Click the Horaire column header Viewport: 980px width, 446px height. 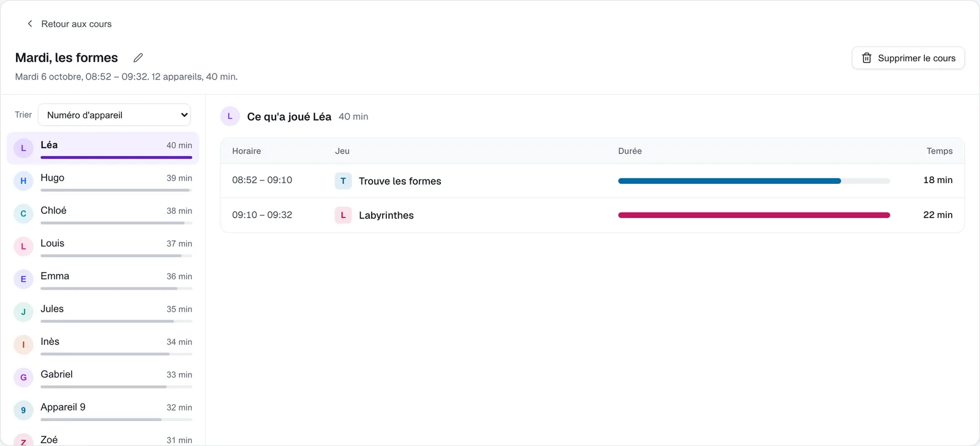246,151
